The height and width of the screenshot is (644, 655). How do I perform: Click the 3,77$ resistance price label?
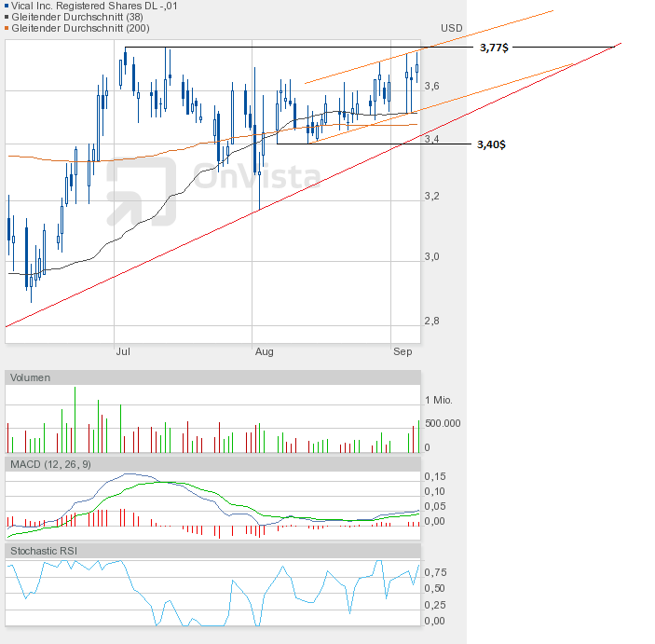pyautogui.click(x=494, y=48)
